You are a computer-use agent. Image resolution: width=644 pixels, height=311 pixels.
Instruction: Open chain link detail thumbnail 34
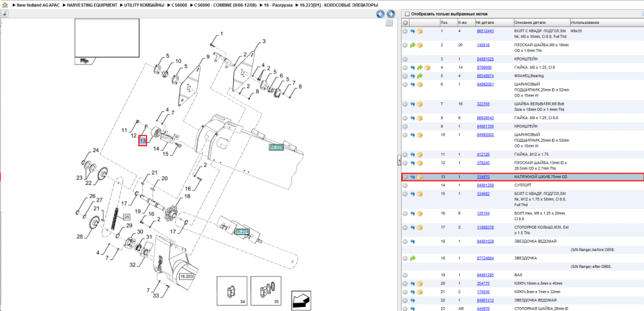pyautogui.click(x=232, y=291)
